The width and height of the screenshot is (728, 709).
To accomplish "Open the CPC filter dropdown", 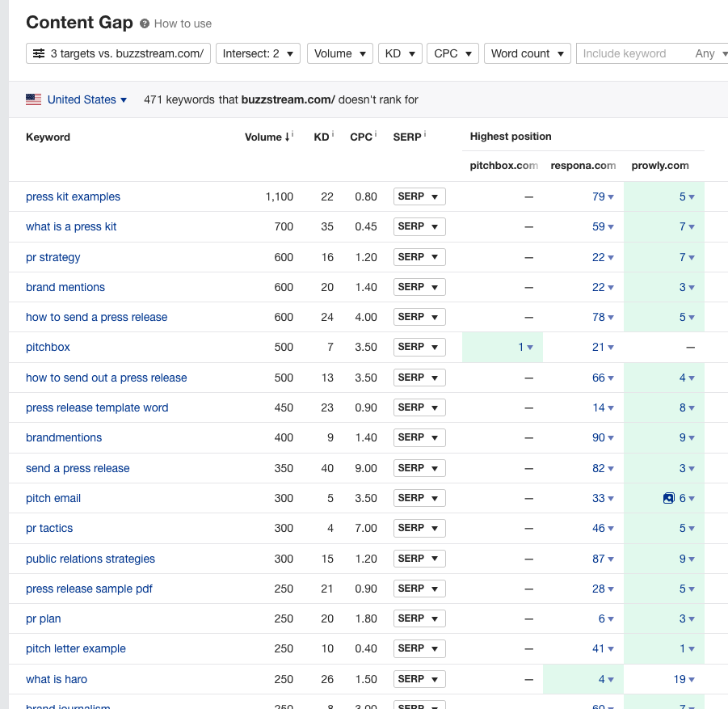I will click(x=452, y=53).
